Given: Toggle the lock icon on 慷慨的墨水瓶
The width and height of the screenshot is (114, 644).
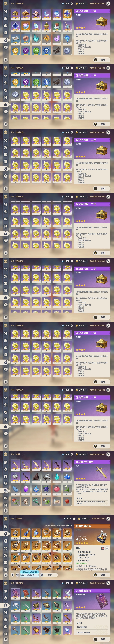Looking at the screenshot, I should click(103, 548).
